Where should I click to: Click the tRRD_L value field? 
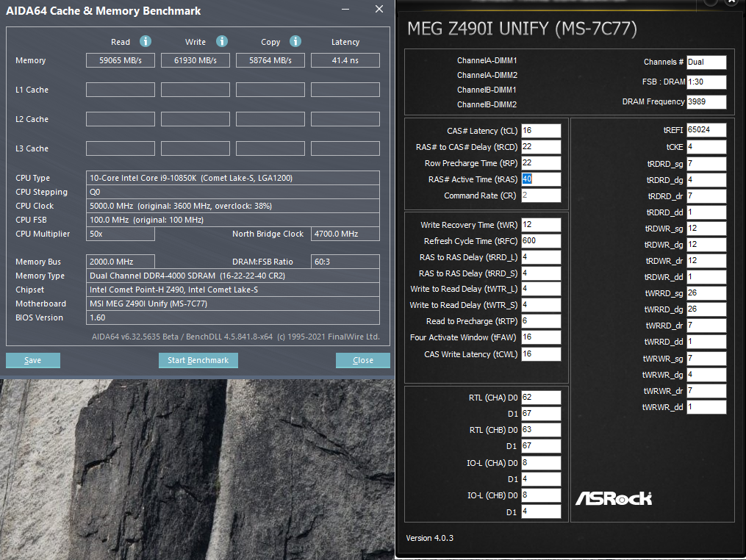pyautogui.click(x=541, y=257)
